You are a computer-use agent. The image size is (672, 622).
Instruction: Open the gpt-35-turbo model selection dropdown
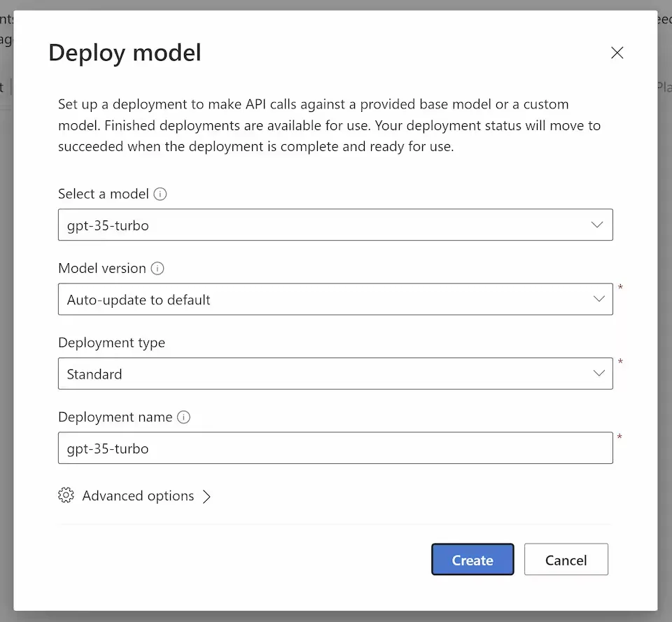point(336,225)
